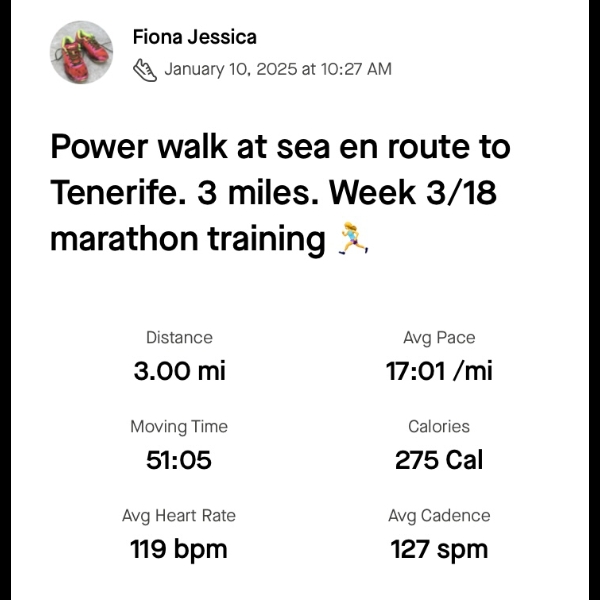This screenshot has width=600, height=600.
Task: Click the Power walk activity title
Action: (280, 192)
